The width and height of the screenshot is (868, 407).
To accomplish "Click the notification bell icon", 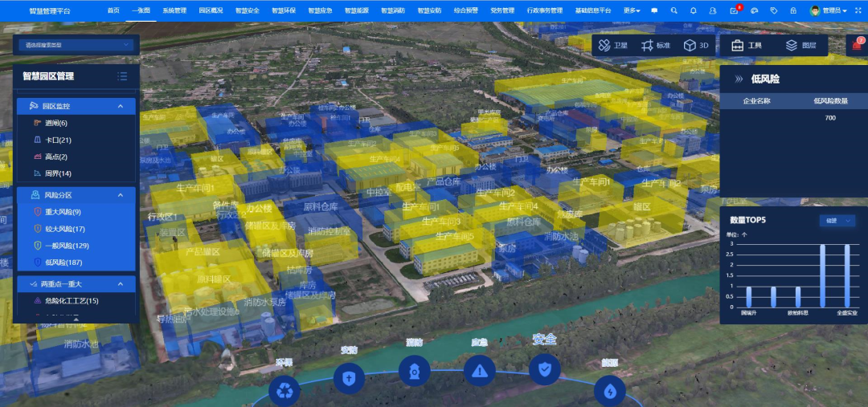I will pos(694,10).
